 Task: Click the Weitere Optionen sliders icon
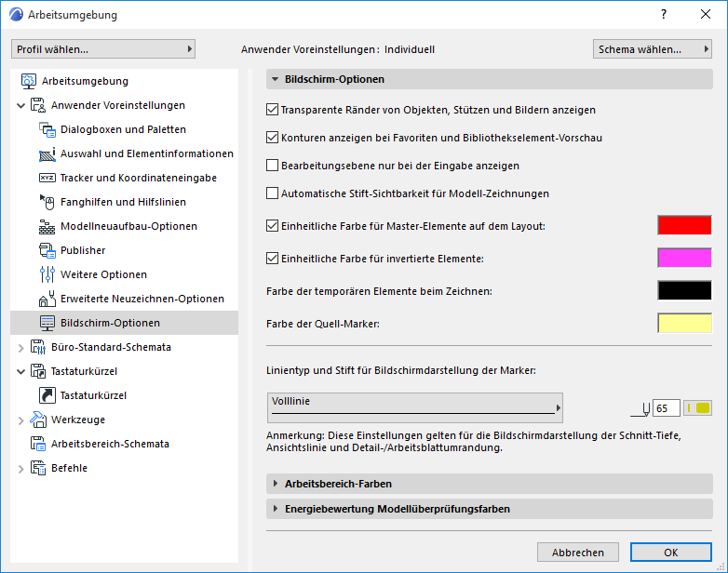pos(47,274)
